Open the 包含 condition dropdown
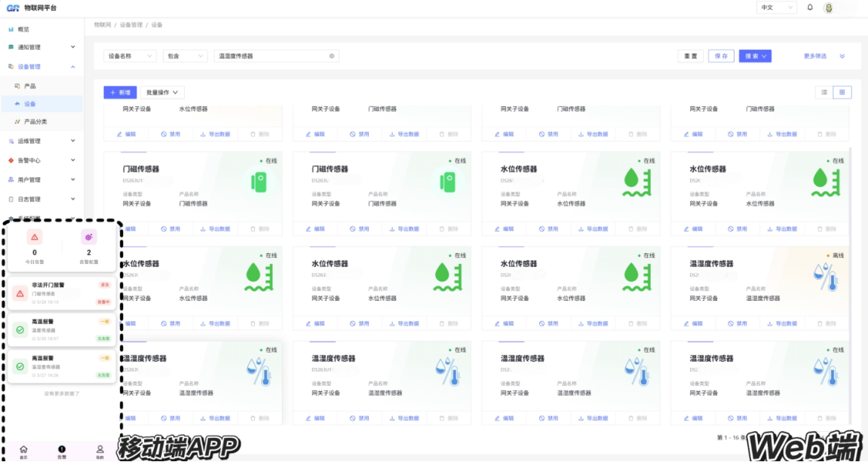 pyautogui.click(x=185, y=56)
